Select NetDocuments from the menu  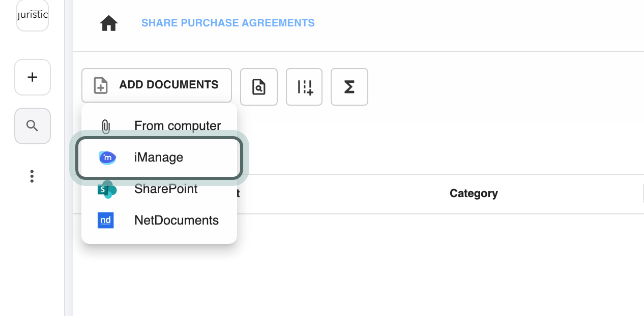pyautogui.click(x=159, y=220)
